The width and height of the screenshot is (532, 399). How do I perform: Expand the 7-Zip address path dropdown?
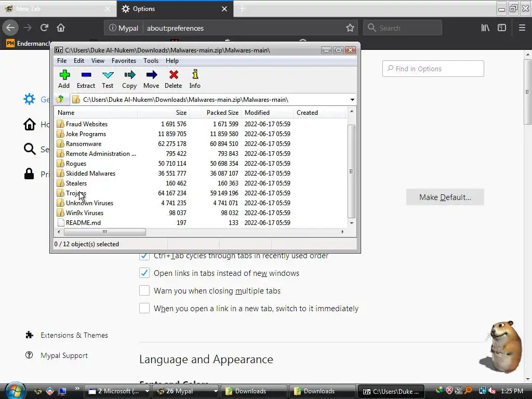coord(352,99)
